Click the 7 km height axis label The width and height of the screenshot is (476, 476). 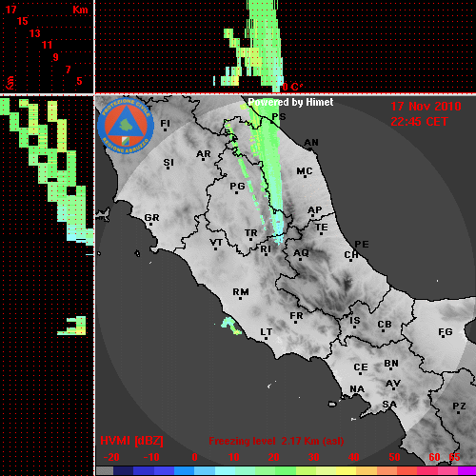pos(68,69)
